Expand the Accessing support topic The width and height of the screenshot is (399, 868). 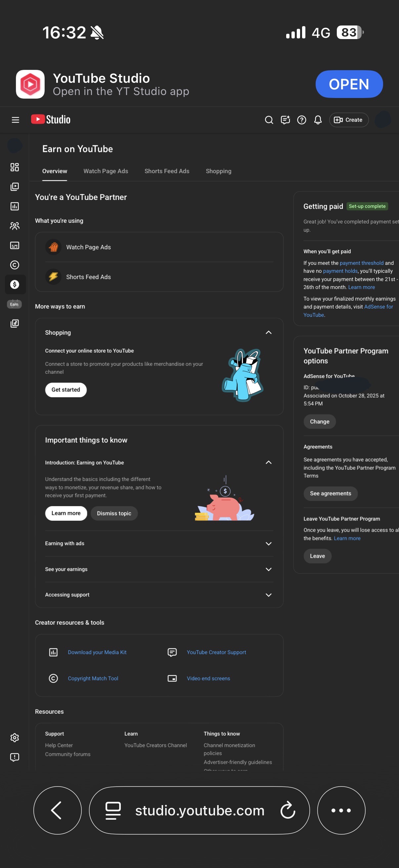tap(268, 595)
